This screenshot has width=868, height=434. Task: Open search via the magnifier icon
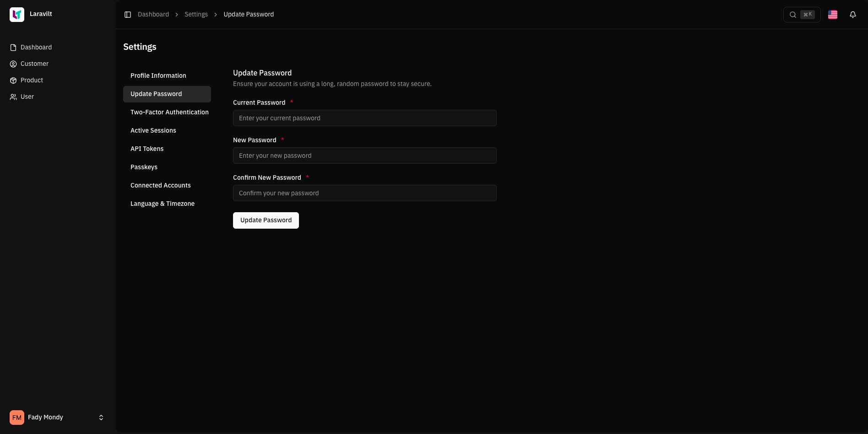(x=792, y=14)
